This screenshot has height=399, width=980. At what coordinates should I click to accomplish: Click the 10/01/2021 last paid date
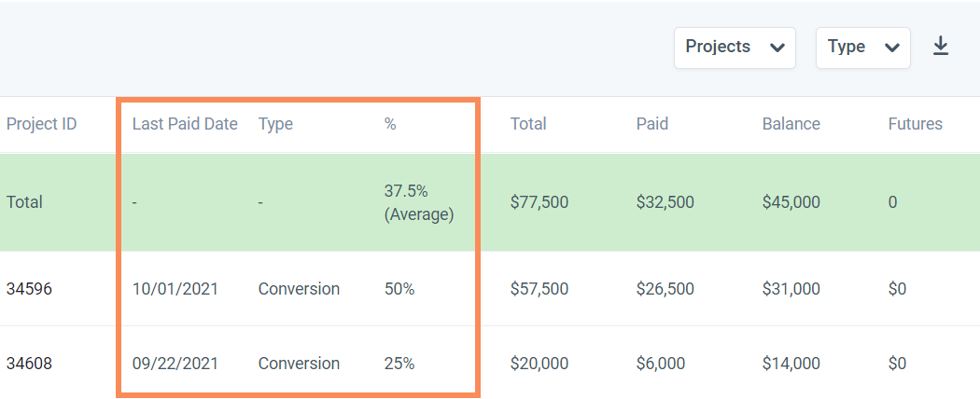pos(175,289)
